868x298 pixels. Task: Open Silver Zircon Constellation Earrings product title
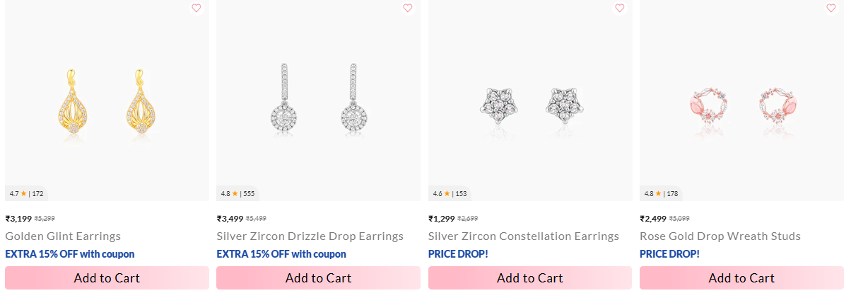tap(523, 236)
